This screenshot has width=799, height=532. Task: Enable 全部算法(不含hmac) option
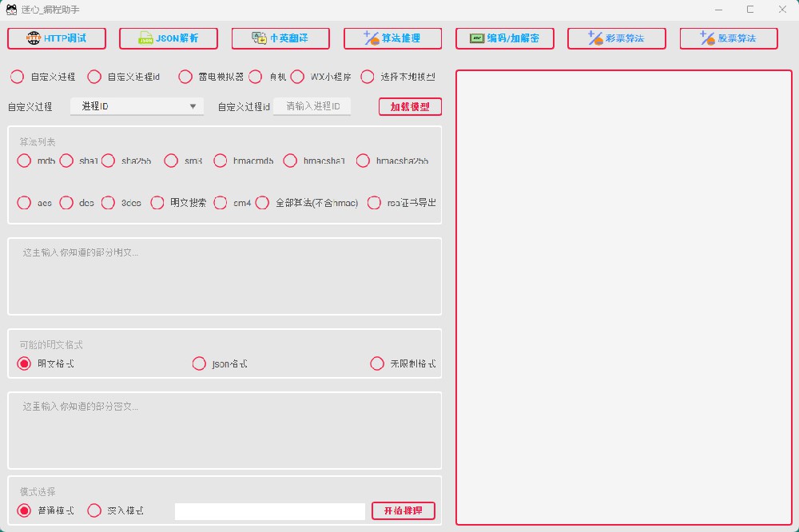[x=262, y=202]
